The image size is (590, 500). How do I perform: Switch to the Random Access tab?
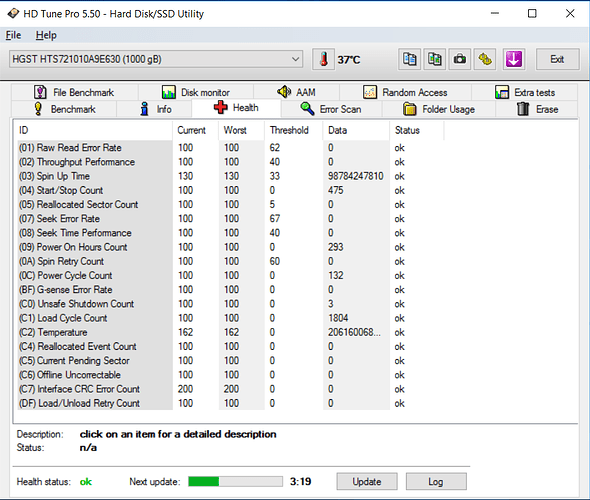(405, 92)
